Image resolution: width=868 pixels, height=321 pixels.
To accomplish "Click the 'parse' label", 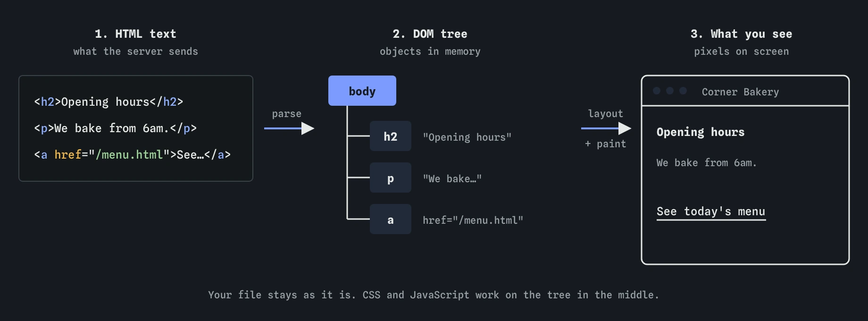I will tap(286, 114).
